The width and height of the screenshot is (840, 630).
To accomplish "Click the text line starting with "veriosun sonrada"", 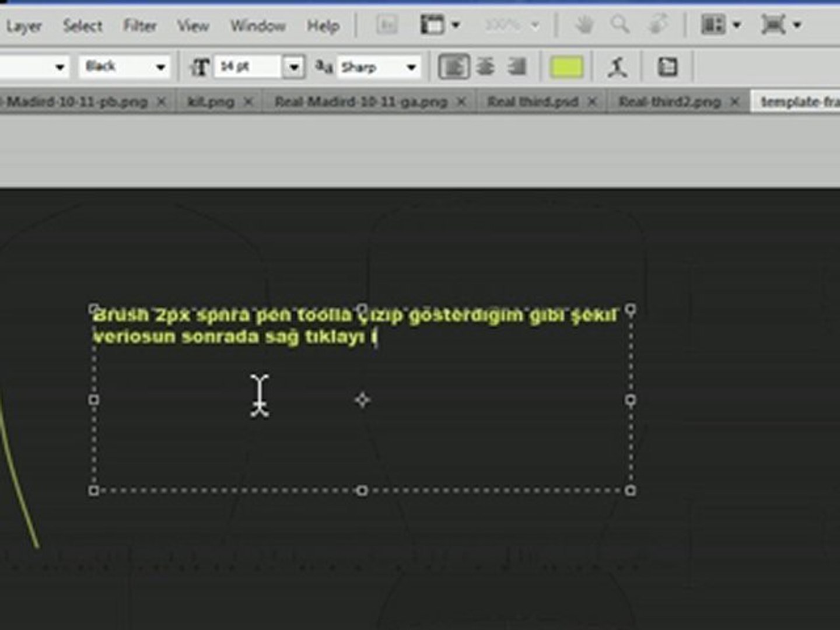I will (235, 337).
